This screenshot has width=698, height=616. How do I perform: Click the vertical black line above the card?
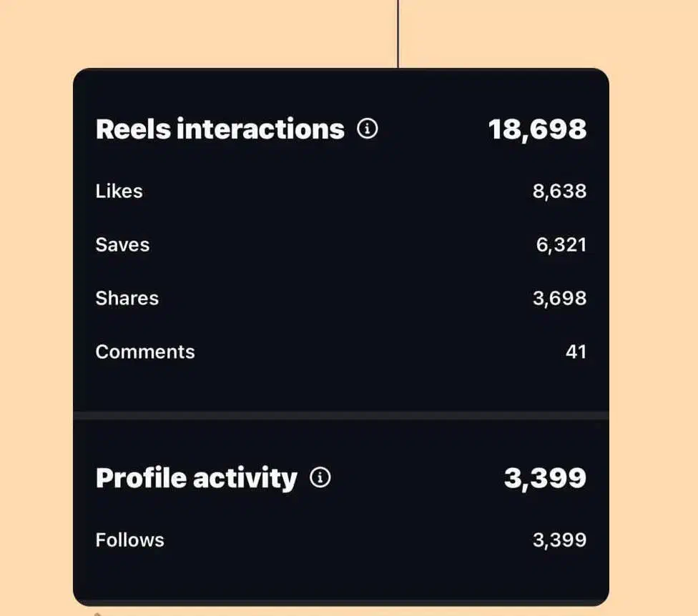click(398, 32)
